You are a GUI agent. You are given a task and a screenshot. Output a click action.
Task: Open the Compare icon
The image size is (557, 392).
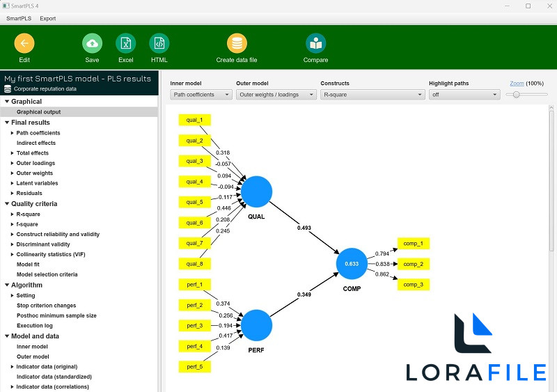pos(315,43)
